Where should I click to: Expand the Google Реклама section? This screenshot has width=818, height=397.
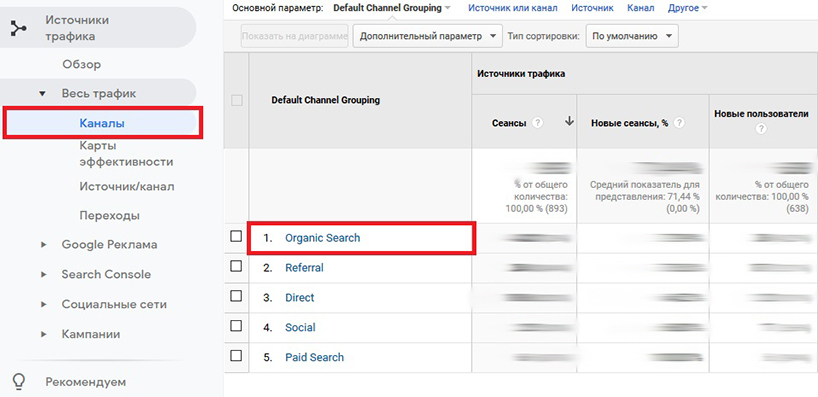click(x=43, y=244)
